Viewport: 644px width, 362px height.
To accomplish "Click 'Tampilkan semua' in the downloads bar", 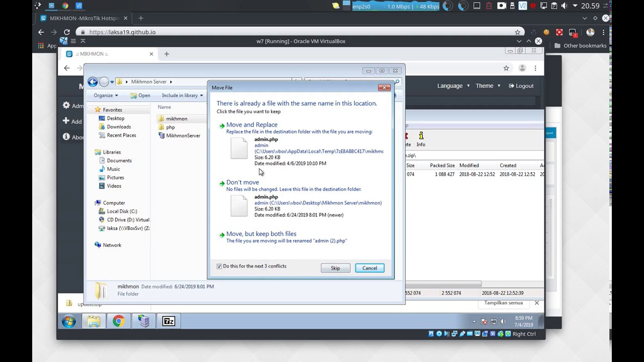I will point(504,303).
